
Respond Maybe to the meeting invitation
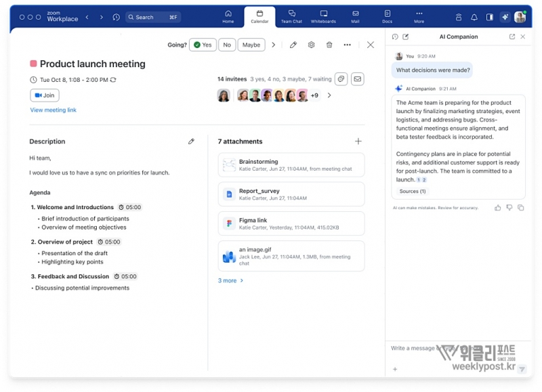coord(251,45)
